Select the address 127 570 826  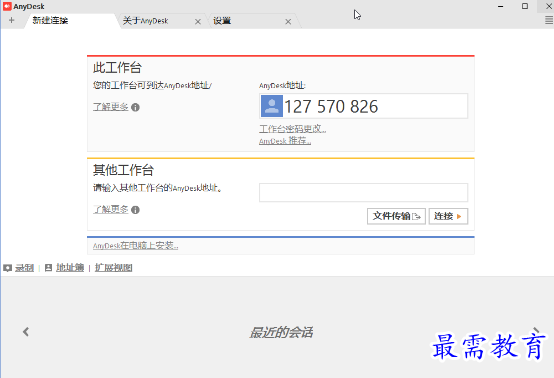[x=331, y=107]
